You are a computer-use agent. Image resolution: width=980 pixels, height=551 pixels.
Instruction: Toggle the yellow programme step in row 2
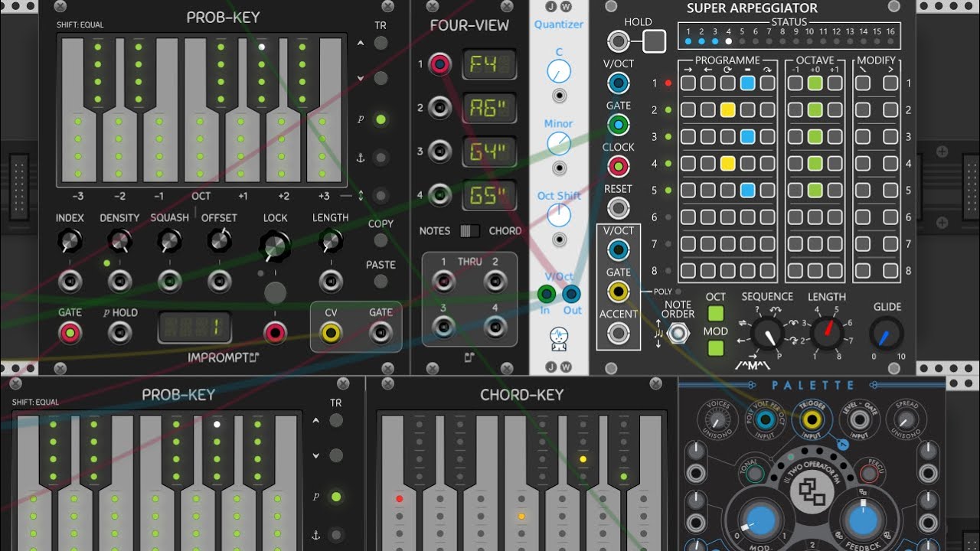pos(727,110)
